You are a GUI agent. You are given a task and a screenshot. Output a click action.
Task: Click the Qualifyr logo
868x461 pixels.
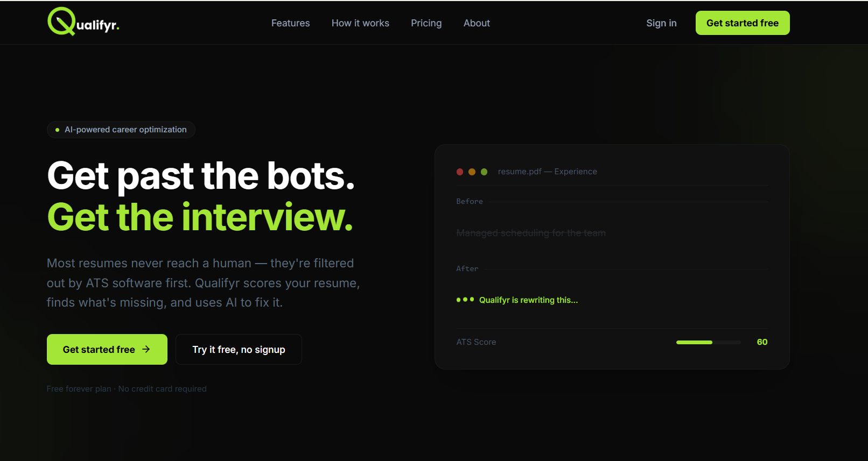coord(83,22)
